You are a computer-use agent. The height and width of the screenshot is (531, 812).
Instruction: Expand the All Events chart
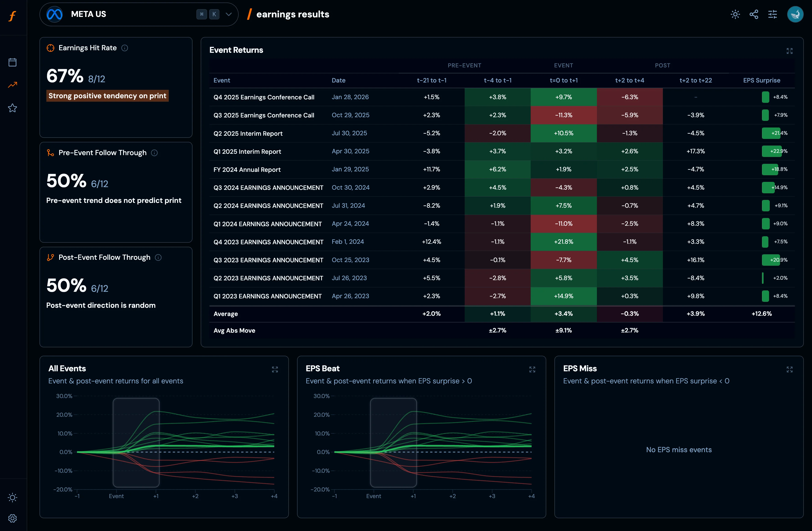[x=275, y=369]
